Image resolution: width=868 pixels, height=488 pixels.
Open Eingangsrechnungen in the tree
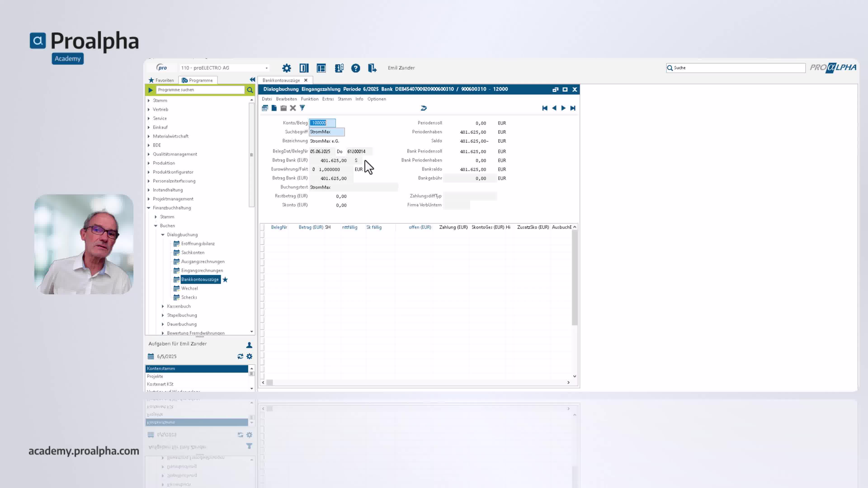[x=202, y=270]
